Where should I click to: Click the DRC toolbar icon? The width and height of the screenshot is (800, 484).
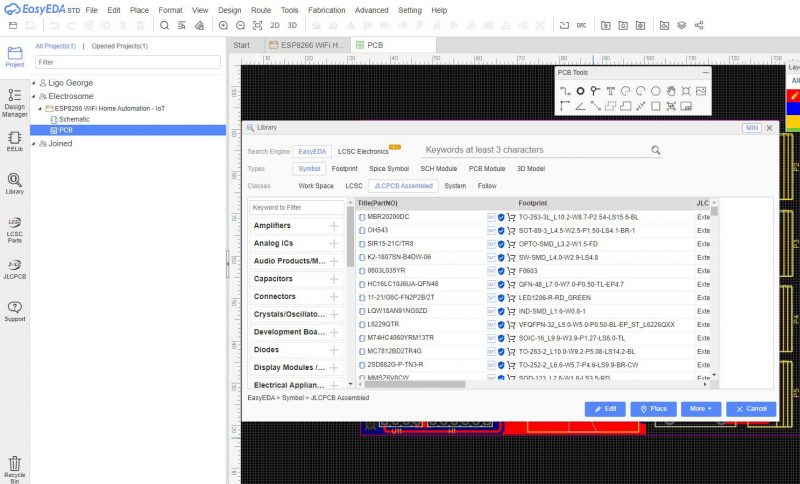(581, 25)
